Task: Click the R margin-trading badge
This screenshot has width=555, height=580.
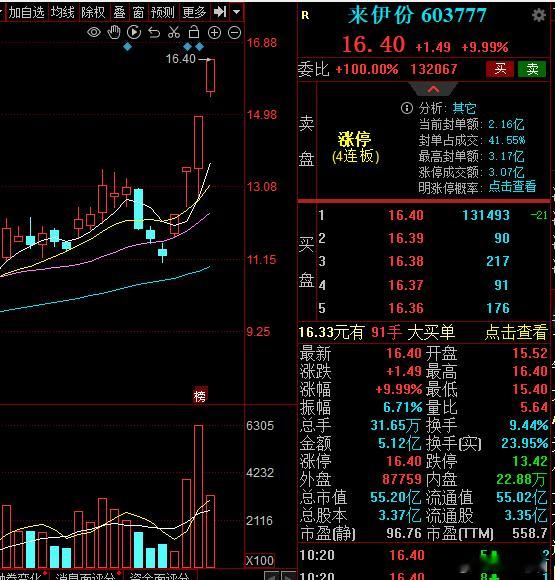Action: 305,15
